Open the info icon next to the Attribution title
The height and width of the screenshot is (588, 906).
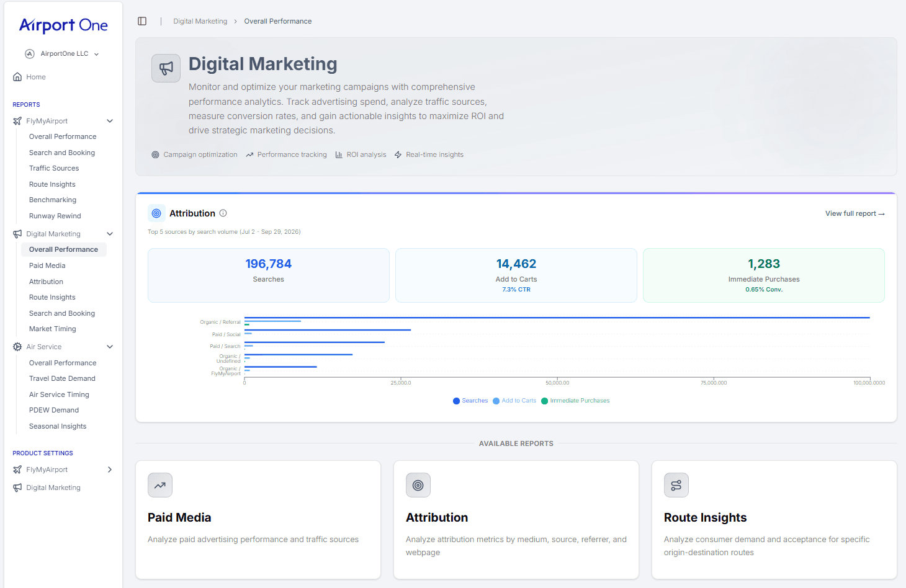tap(223, 213)
